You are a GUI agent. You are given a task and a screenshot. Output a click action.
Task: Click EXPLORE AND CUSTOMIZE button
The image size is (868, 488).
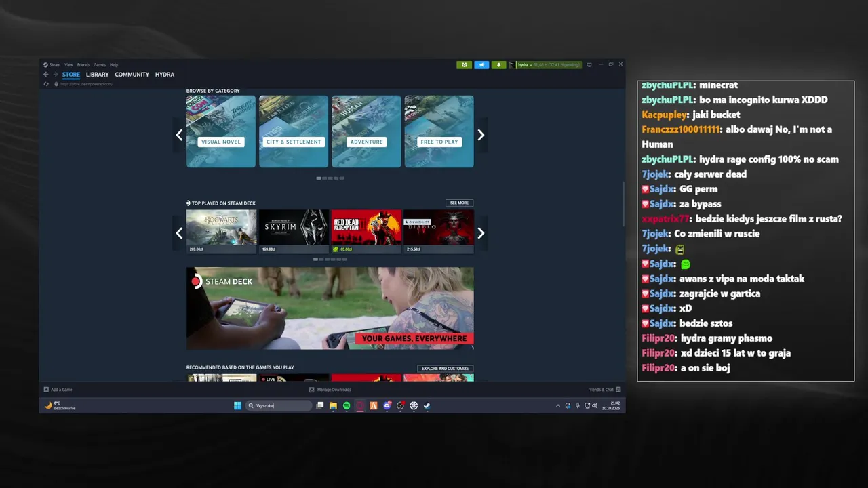pos(445,369)
